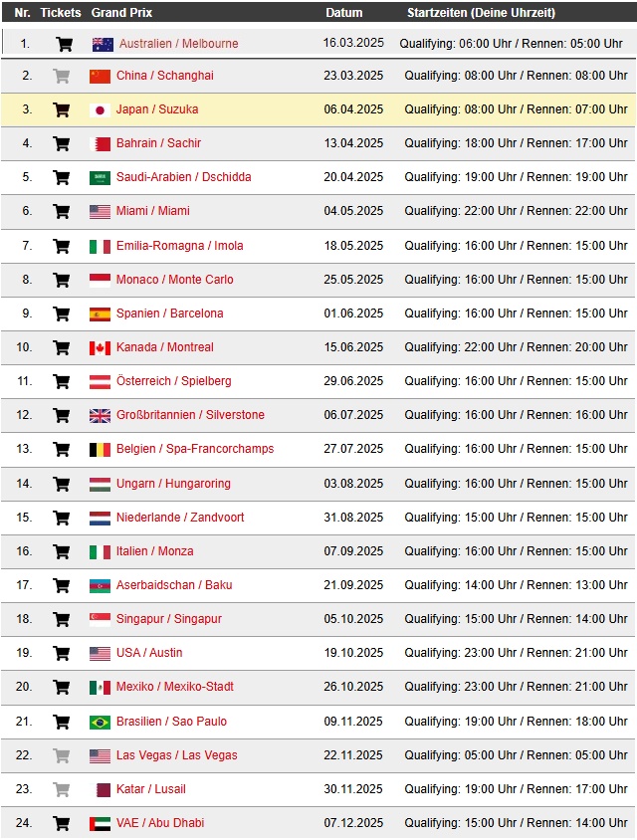The height and width of the screenshot is (840, 637).
Task: Click the Grand Prix column header
Action: click(121, 13)
